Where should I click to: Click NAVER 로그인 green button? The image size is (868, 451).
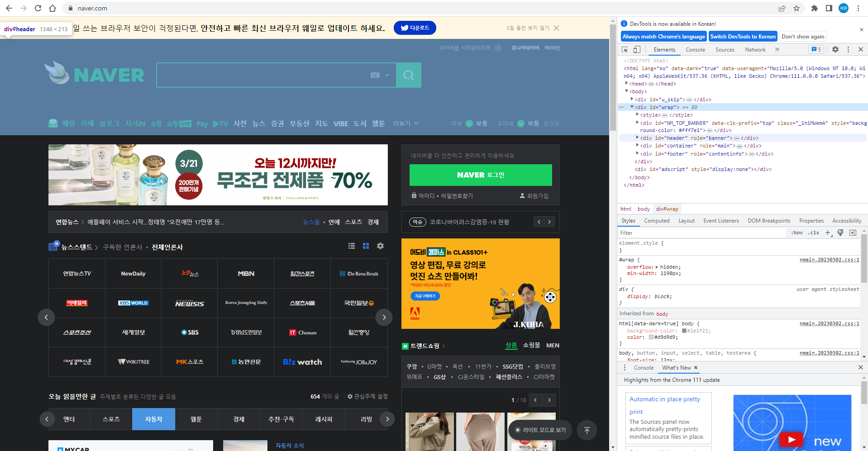481,175
